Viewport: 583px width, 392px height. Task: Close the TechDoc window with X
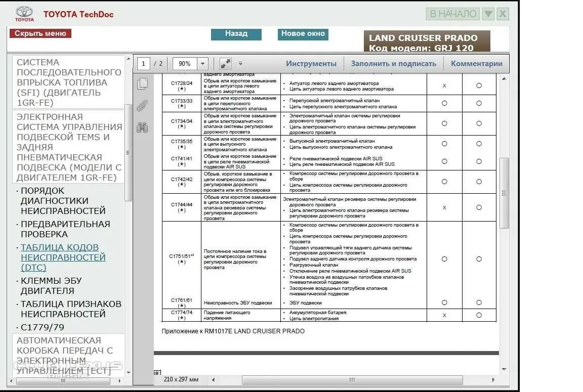(503, 14)
